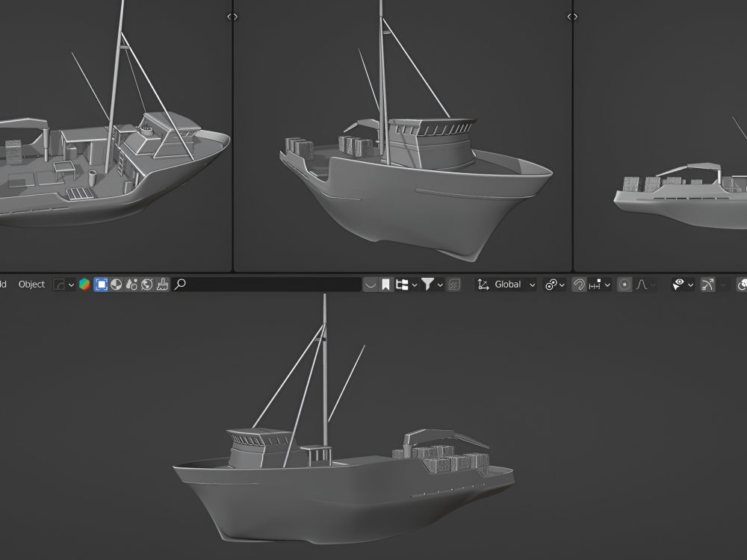747x560 pixels.
Task: Open the pivot point dropdown
Action: pyautogui.click(x=555, y=284)
